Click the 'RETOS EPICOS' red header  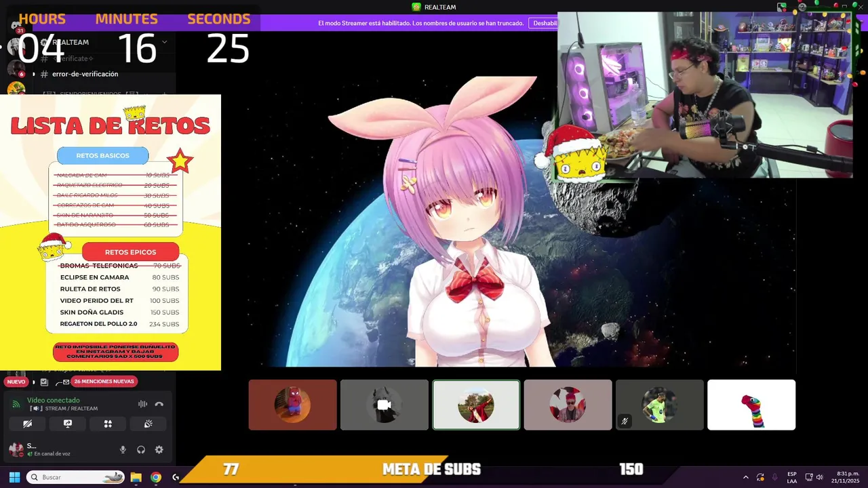[130, 252]
